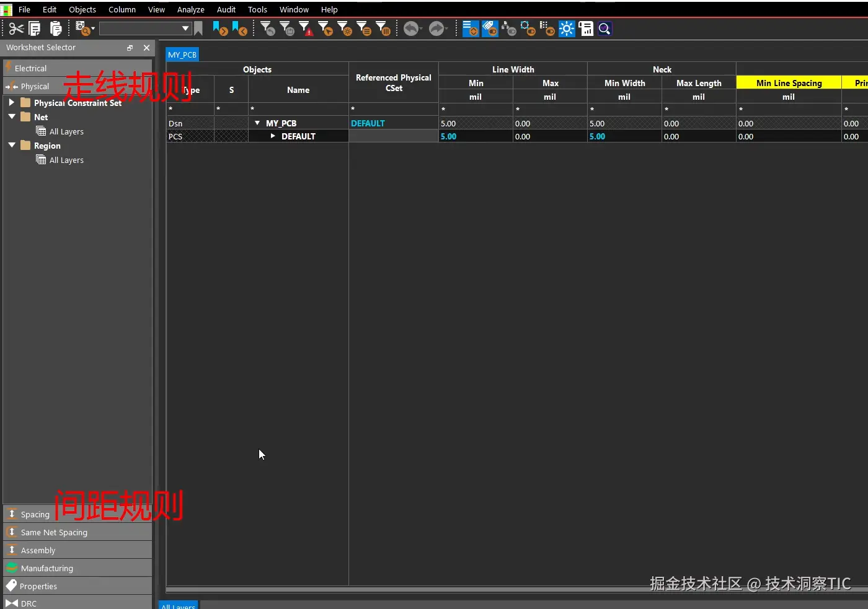Click the Redo arrow button

pyautogui.click(x=438, y=28)
